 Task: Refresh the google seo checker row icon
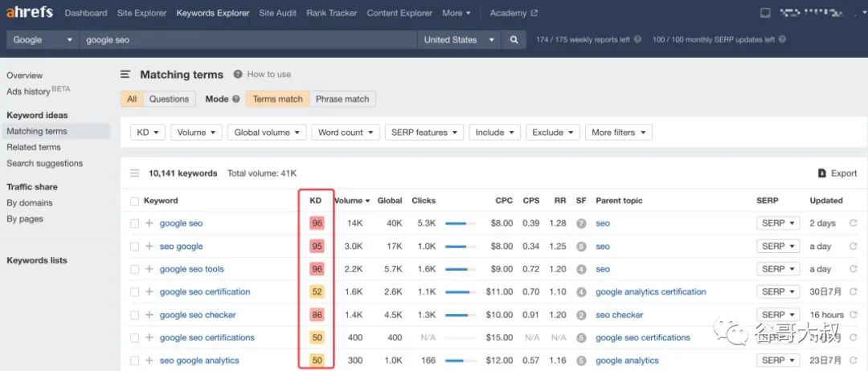pos(853,315)
